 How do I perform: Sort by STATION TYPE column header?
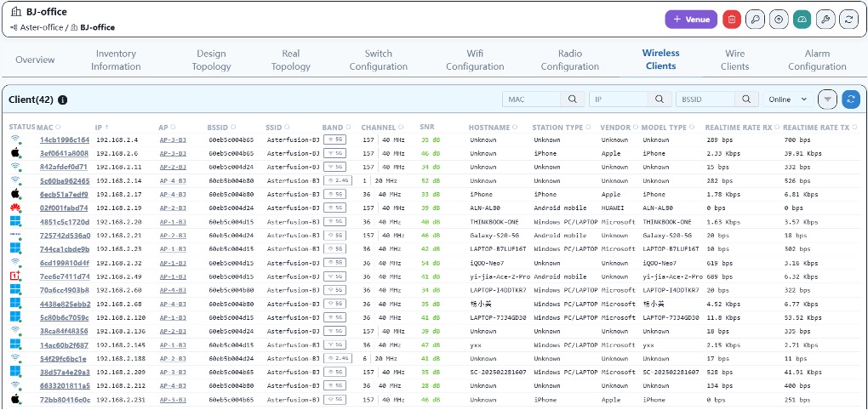(x=562, y=128)
